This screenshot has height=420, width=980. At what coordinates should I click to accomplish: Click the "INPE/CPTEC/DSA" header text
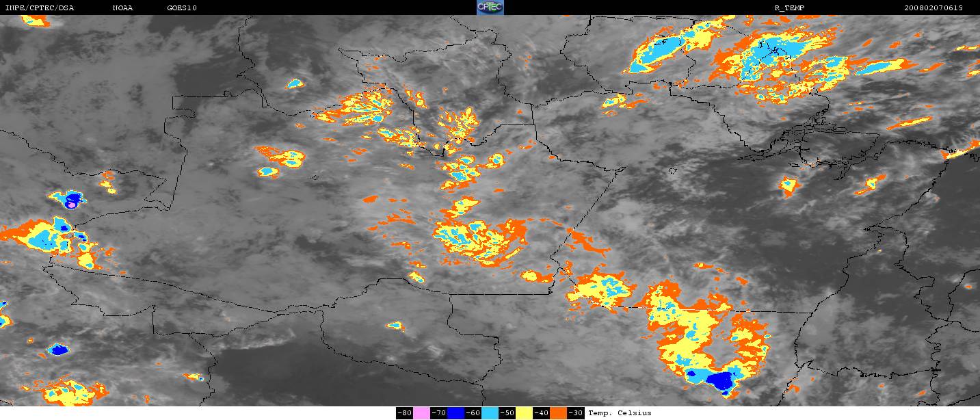pos(39,8)
